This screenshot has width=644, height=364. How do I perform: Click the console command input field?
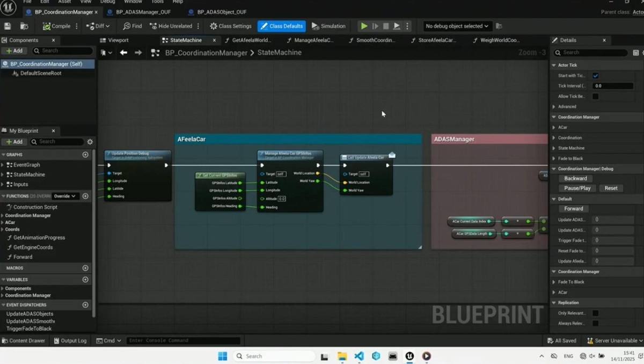tap(184, 340)
